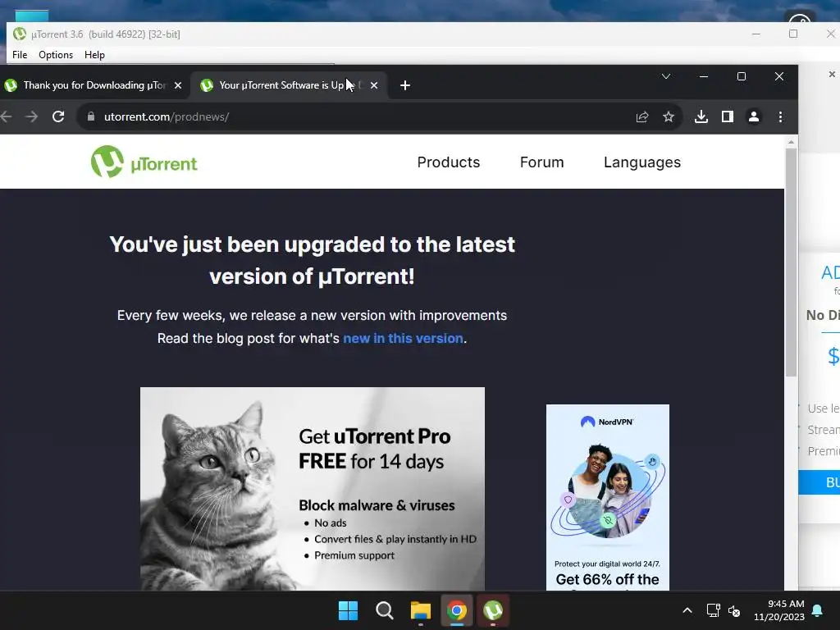
Task: Click the µTorrent logo on the page
Action: click(144, 162)
